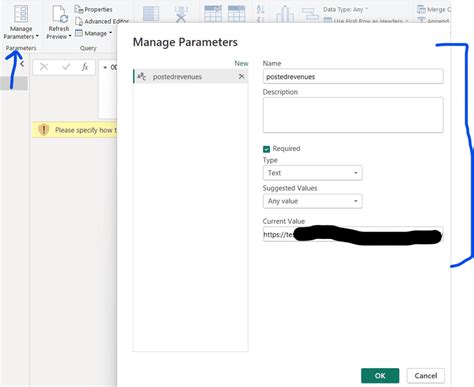This screenshot has height=387, width=474.
Task: Dismiss dialog with Cancel button
Action: point(426,376)
